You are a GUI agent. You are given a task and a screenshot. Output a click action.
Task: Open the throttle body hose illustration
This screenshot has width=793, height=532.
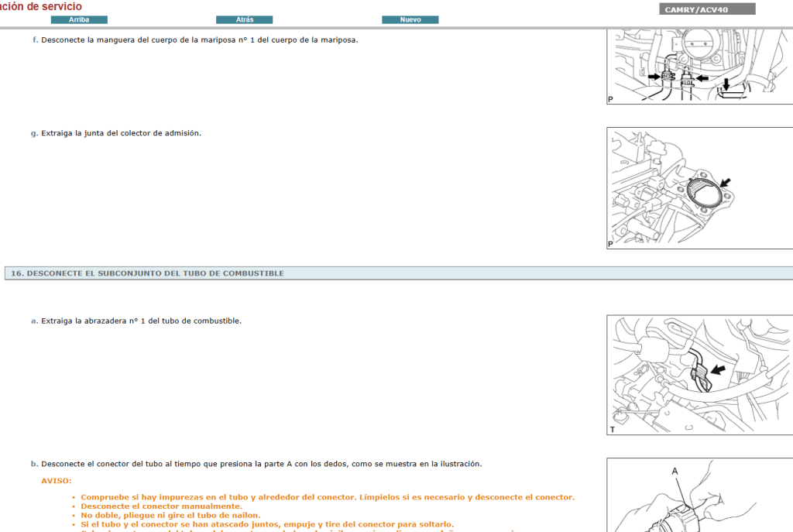(x=697, y=66)
